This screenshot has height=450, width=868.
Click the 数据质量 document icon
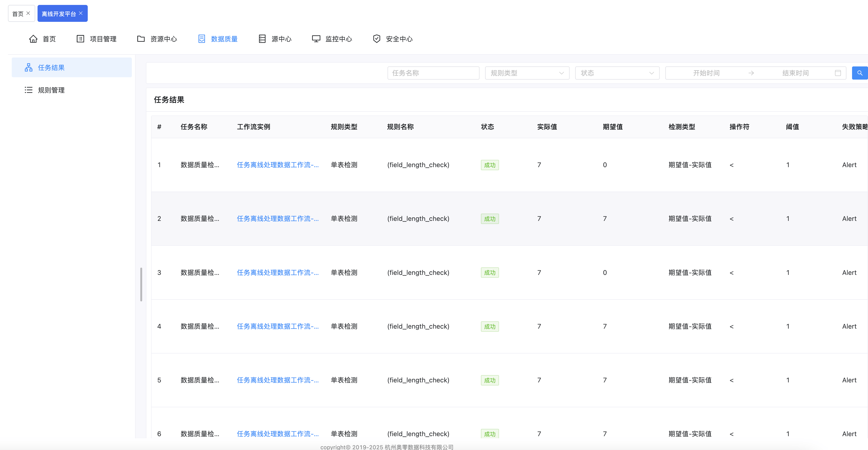pyautogui.click(x=202, y=39)
